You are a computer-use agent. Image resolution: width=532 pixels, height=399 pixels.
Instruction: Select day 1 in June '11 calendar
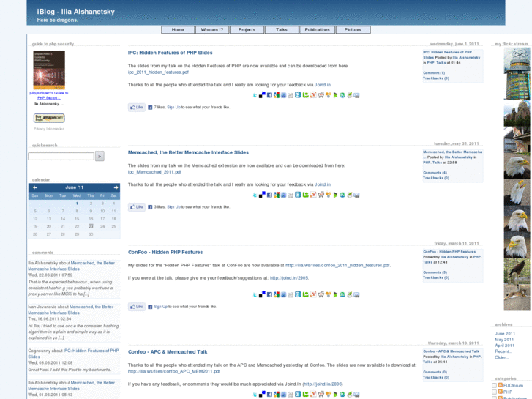point(77,204)
